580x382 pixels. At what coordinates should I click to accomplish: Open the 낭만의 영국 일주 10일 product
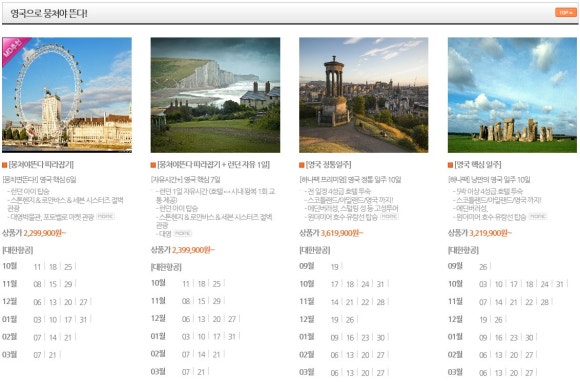(x=489, y=180)
